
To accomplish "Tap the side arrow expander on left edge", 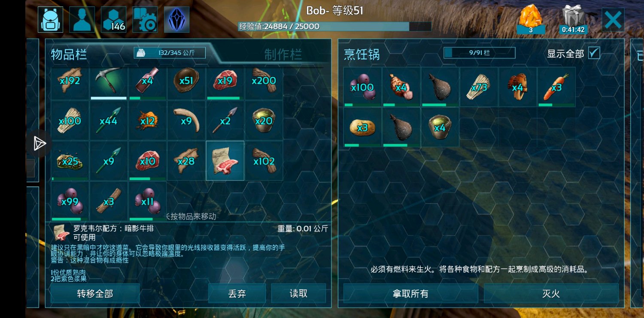I will (39, 144).
